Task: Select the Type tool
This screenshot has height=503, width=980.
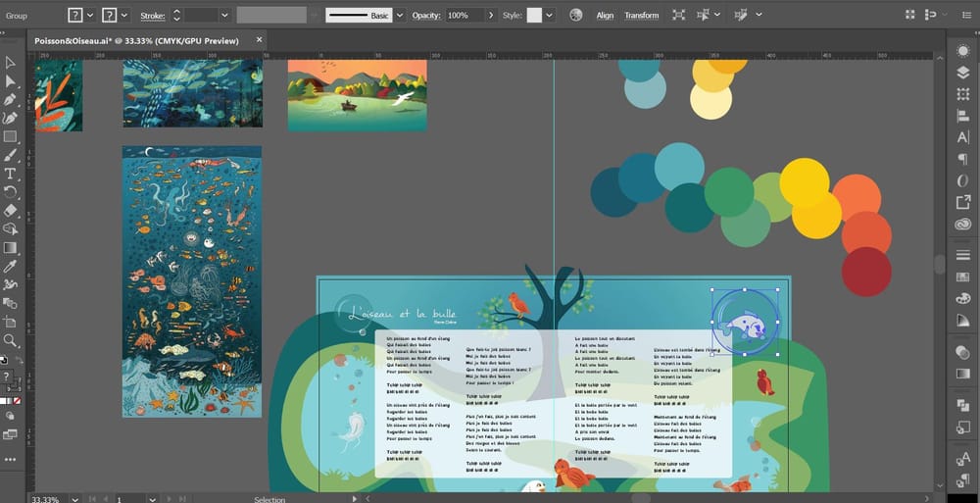Action: 10,174
